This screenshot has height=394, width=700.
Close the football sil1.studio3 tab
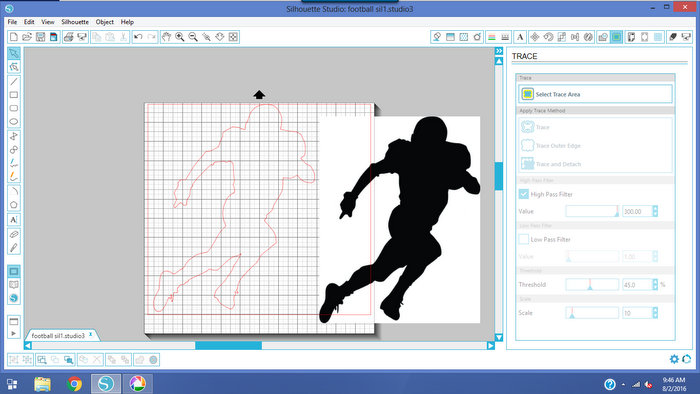(91, 334)
